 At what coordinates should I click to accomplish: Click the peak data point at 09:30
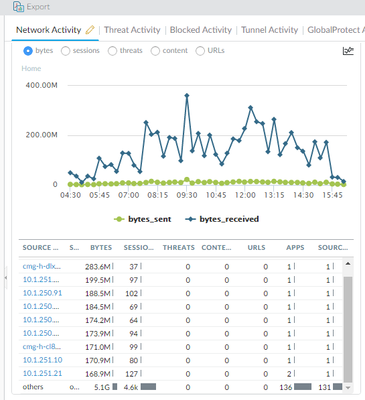pyautogui.click(x=187, y=96)
